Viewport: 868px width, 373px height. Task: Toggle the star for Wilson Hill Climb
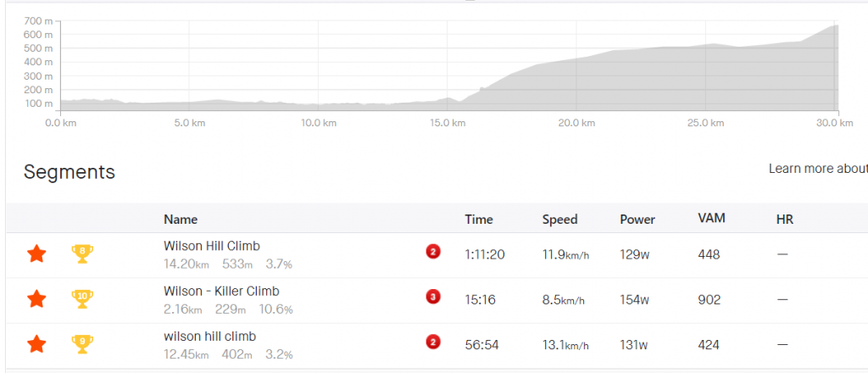pos(36,254)
